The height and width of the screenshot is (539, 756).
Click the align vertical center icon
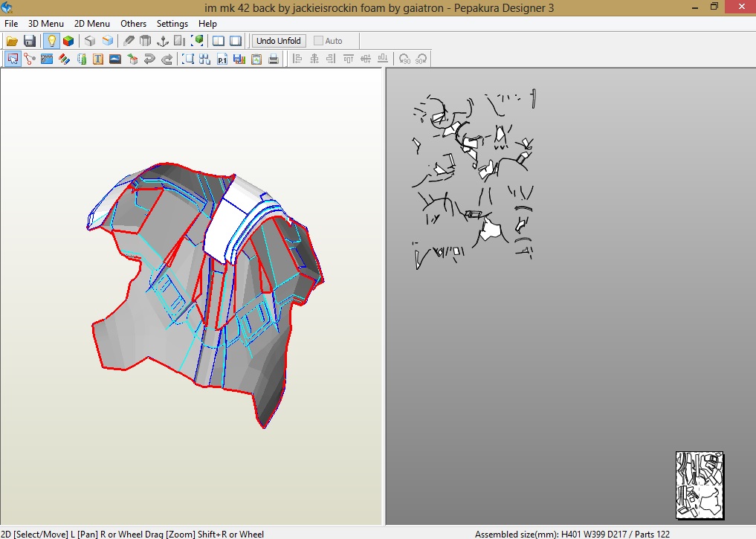coord(366,59)
